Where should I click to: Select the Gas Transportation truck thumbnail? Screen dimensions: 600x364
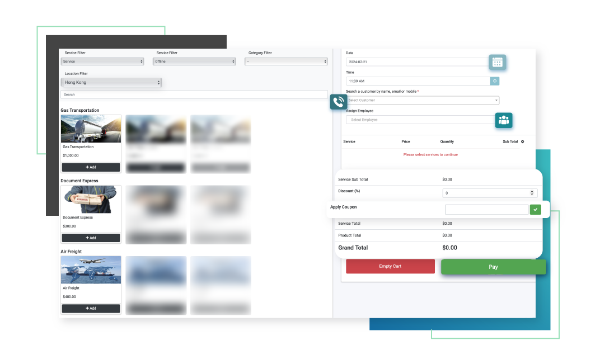pyautogui.click(x=91, y=129)
